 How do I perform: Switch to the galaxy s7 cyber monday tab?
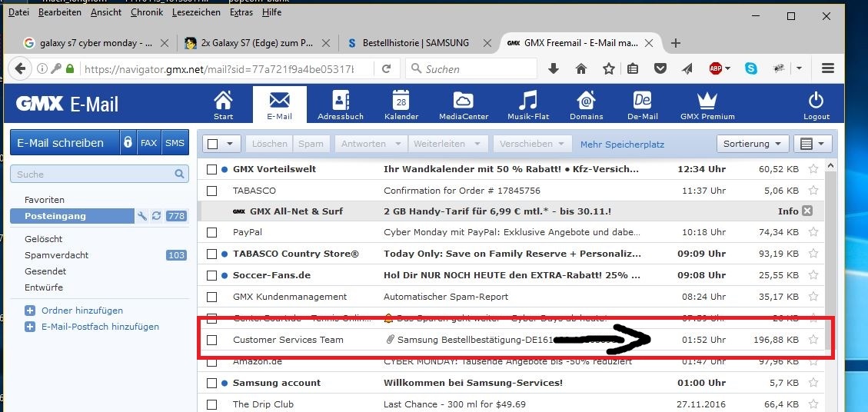pyautogui.click(x=95, y=42)
